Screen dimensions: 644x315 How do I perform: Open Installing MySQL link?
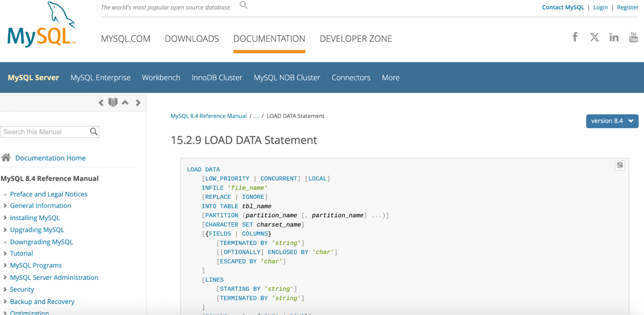coord(35,218)
